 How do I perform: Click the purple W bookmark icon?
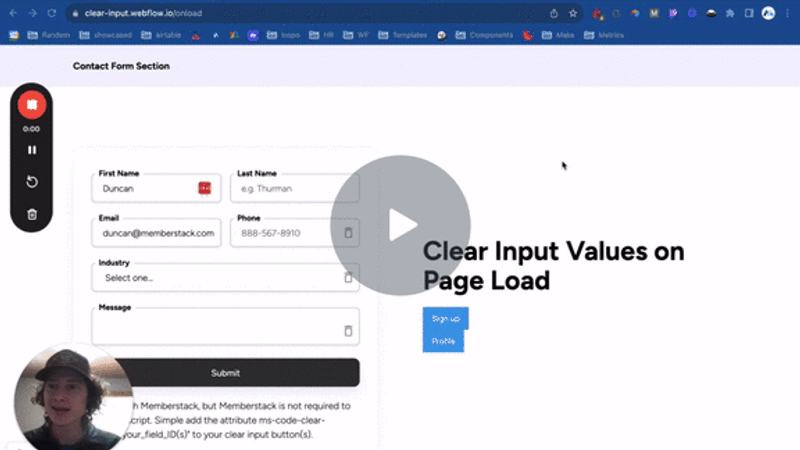click(x=253, y=35)
